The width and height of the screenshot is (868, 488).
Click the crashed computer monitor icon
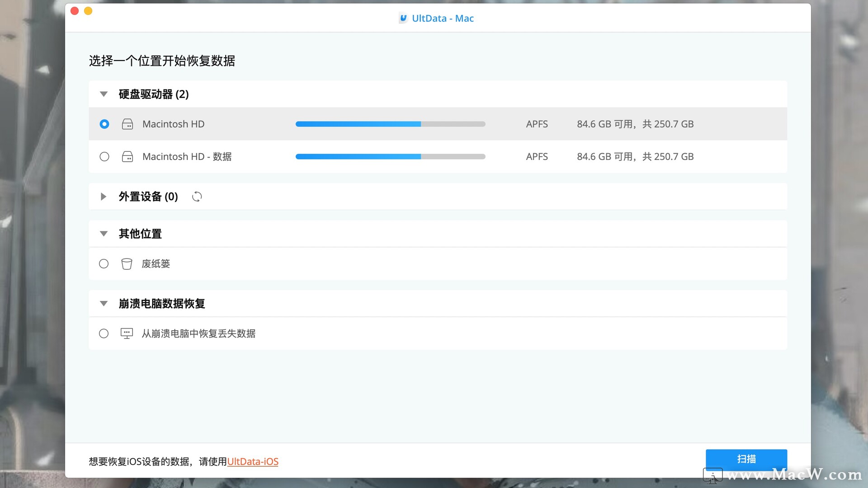[x=127, y=333]
